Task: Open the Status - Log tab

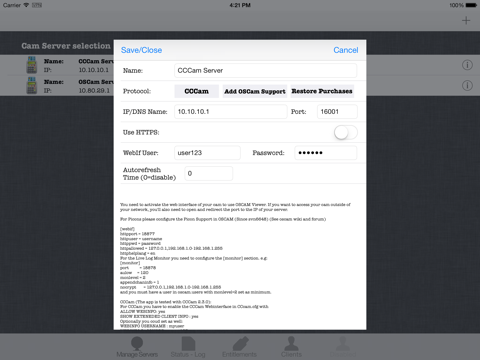Action: click(188, 347)
